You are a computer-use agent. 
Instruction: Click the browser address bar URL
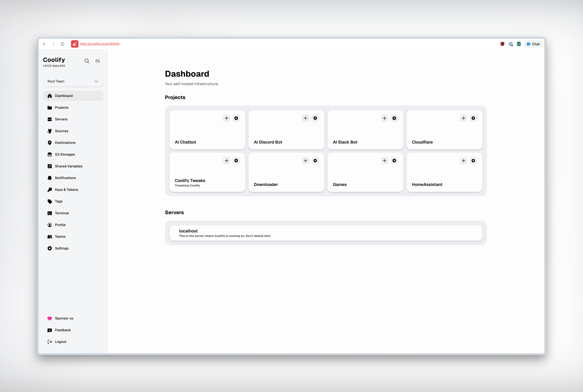(100, 44)
